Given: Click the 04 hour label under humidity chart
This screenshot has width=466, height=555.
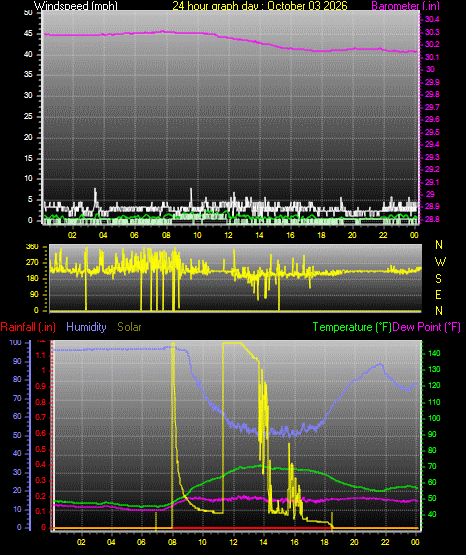Looking at the screenshot, I should 111,542.
